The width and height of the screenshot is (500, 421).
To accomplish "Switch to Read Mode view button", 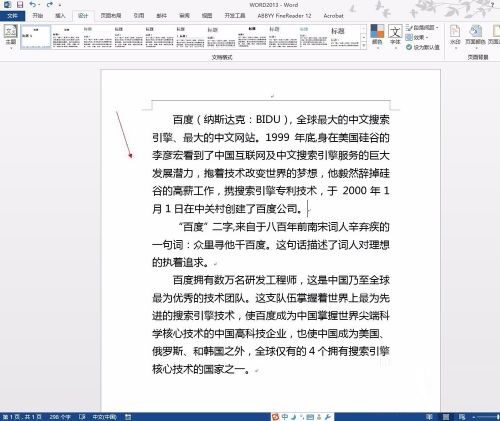I will (430, 417).
